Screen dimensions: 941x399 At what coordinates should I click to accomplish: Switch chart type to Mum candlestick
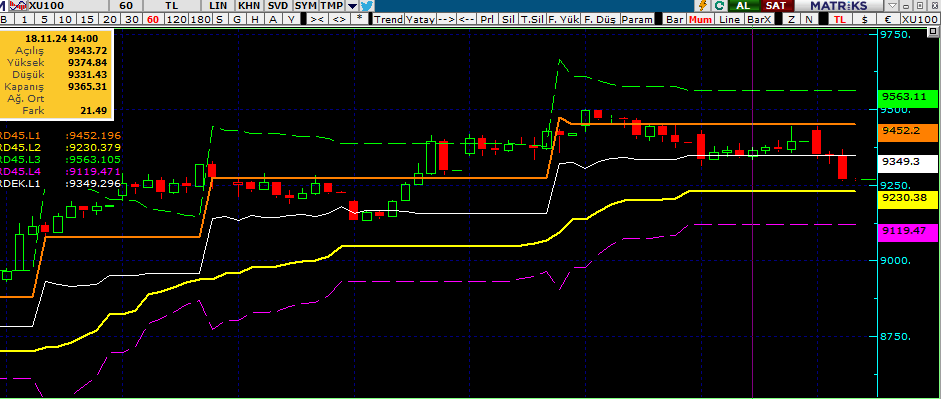(700, 19)
